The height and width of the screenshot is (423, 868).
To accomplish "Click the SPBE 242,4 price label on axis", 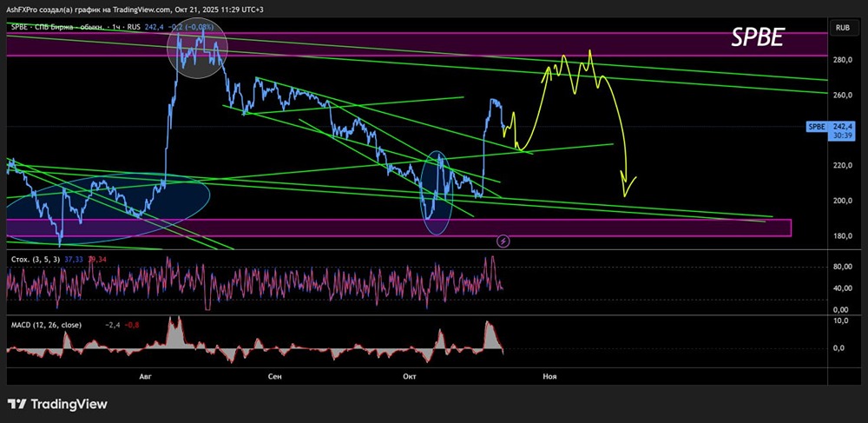I will click(x=832, y=127).
